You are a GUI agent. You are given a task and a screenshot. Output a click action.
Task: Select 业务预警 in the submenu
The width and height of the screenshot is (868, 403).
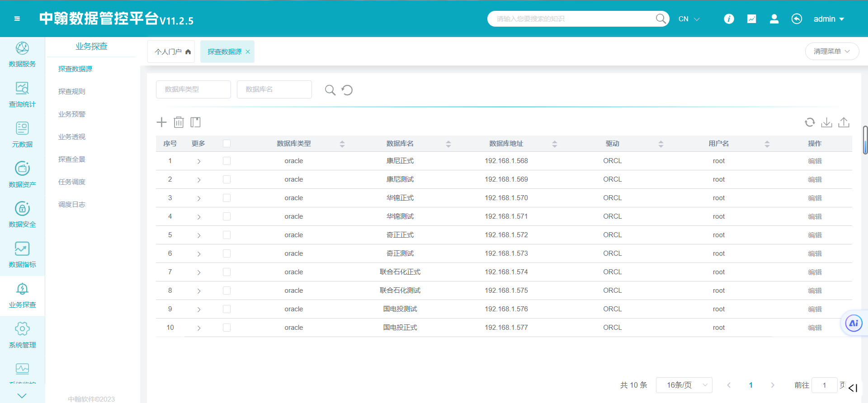71,114
